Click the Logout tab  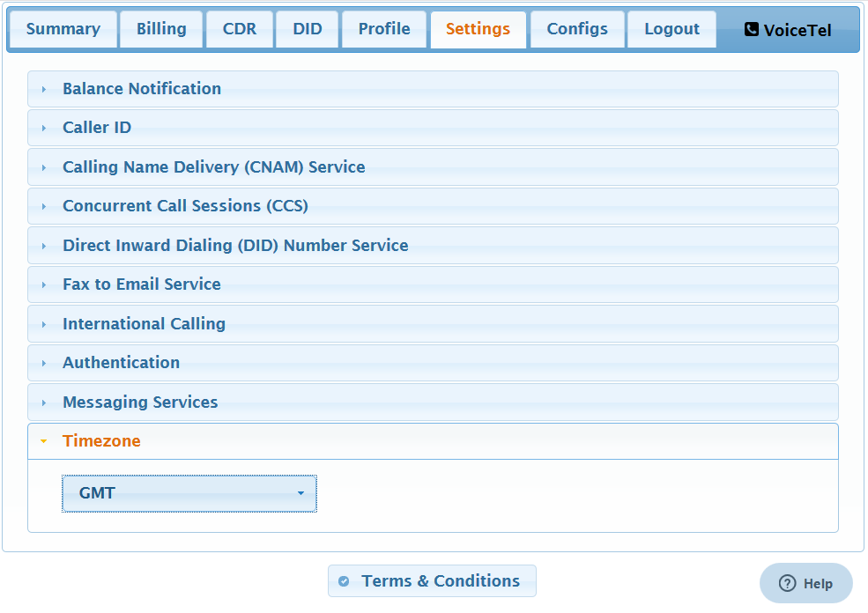(x=671, y=29)
